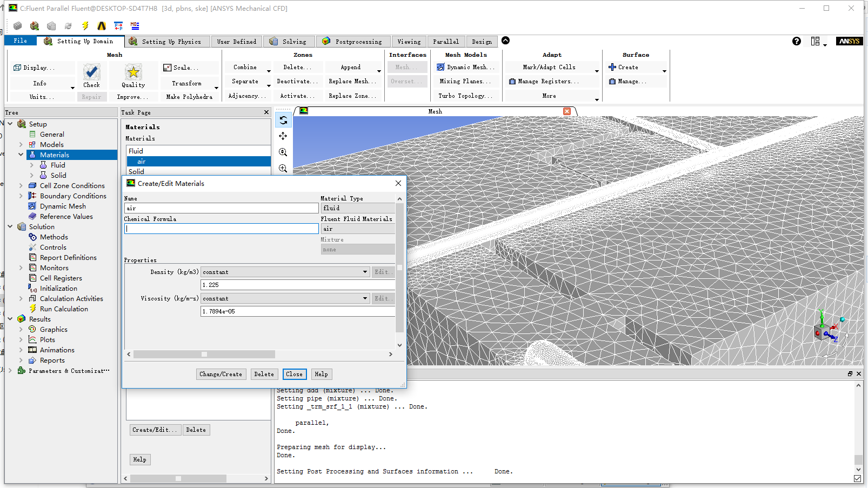Image resolution: width=868 pixels, height=488 pixels.
Task: Click Delete in Create/Edit Materials dialog
Action: [x=264, y=374]
